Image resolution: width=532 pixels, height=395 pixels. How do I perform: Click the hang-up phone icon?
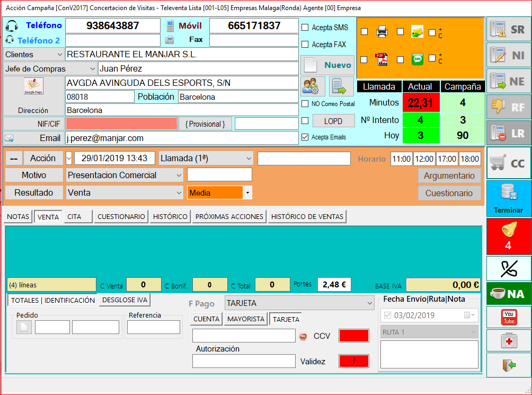(509, 269)
